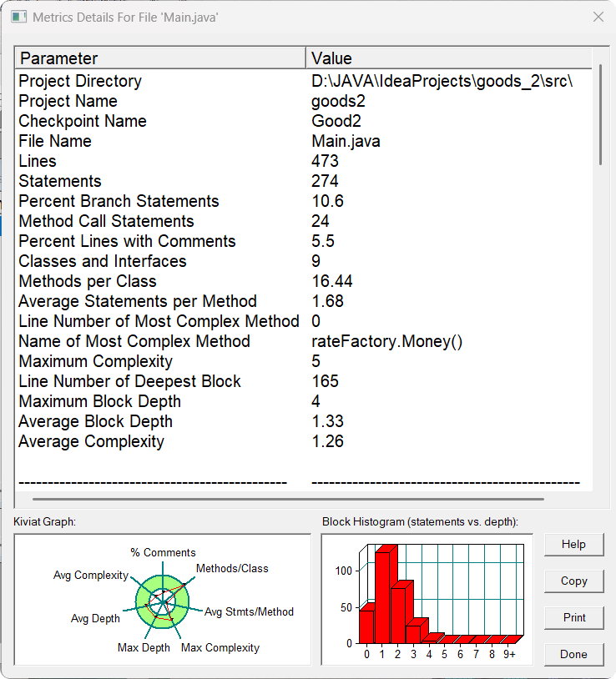Viewport: 616px width, 679px height.
Task: Copy the metrics with the Copy button
Action: pyautogui.click(x=573, y=581)
